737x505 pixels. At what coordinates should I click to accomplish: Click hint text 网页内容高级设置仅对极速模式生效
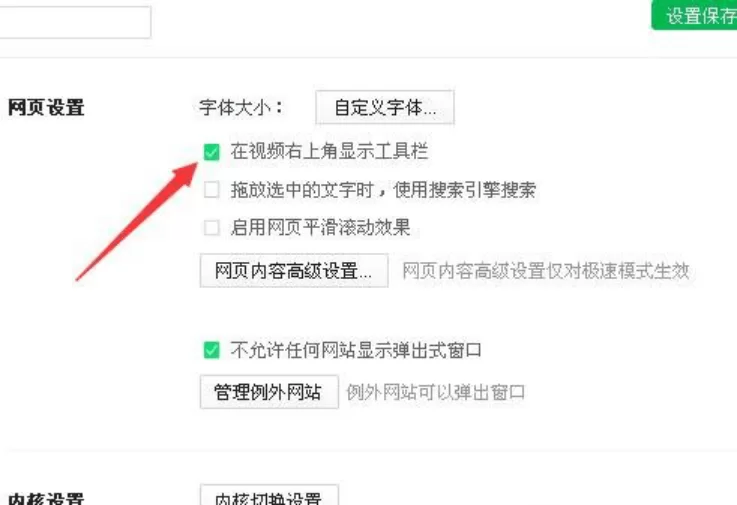pyautogui.click(x=546, y=271)
